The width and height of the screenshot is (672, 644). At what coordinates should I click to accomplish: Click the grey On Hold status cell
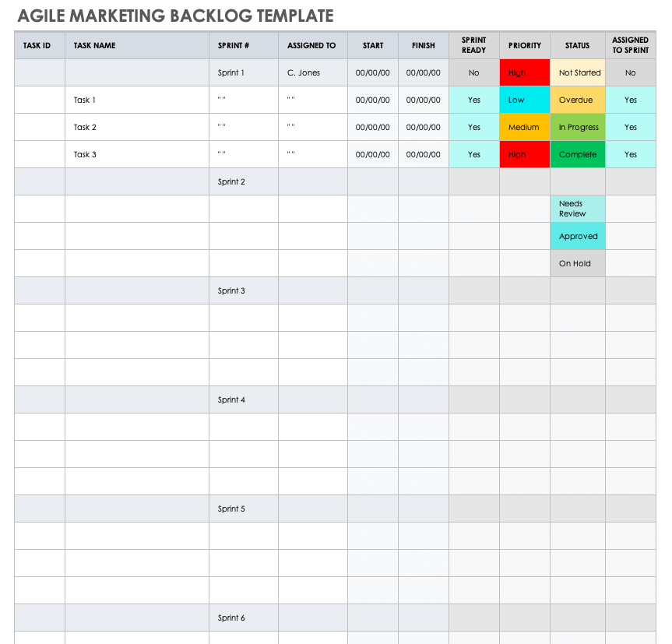578,263
